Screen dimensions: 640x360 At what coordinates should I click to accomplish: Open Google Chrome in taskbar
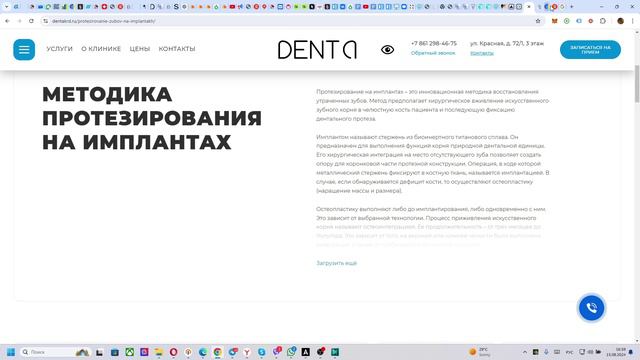click(x=218, y=352)
